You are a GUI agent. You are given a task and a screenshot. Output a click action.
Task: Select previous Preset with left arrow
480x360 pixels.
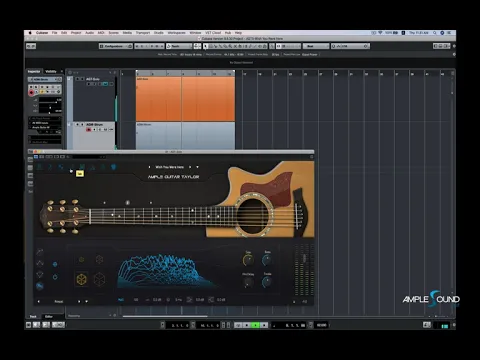[x=38, y=301]
